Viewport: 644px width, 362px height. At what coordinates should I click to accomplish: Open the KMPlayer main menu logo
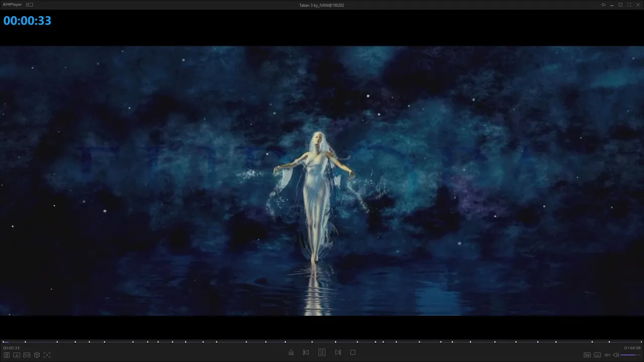[x=12, y=5]
